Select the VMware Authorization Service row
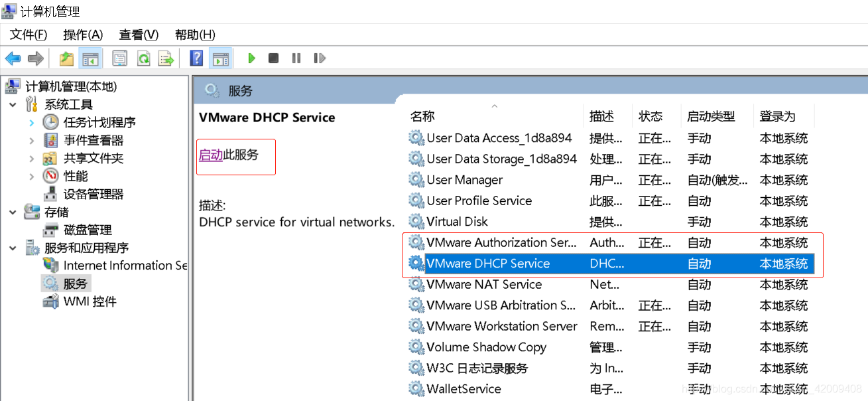 click(610, 243)
